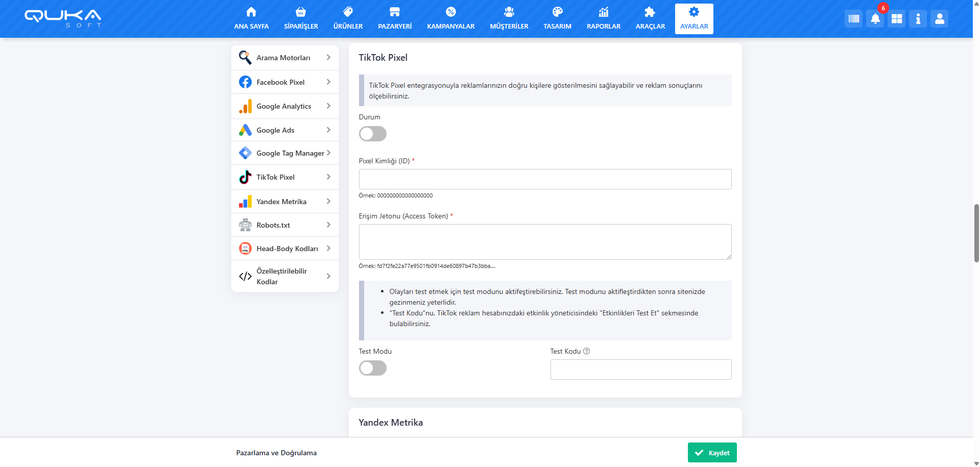Turn on the Test Modu switch
Viewport: 980px width, 467px height.
pyautogui.click(x=372, y=368)
